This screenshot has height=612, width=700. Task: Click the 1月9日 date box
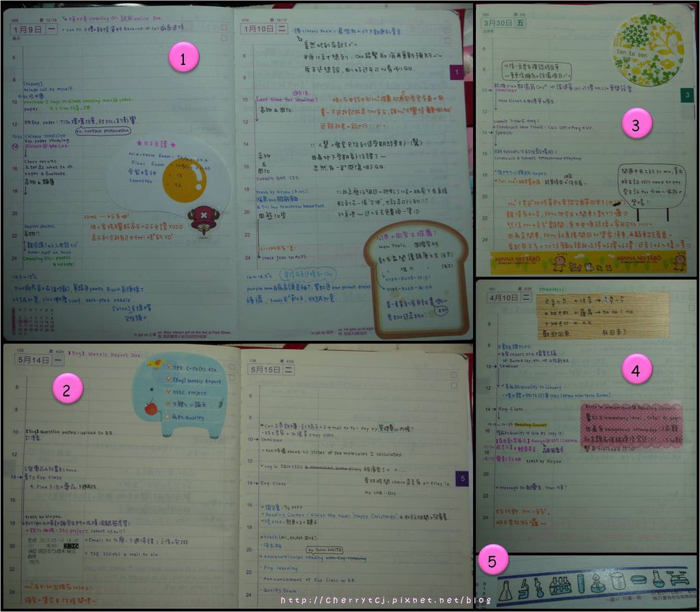coord(34,29)
